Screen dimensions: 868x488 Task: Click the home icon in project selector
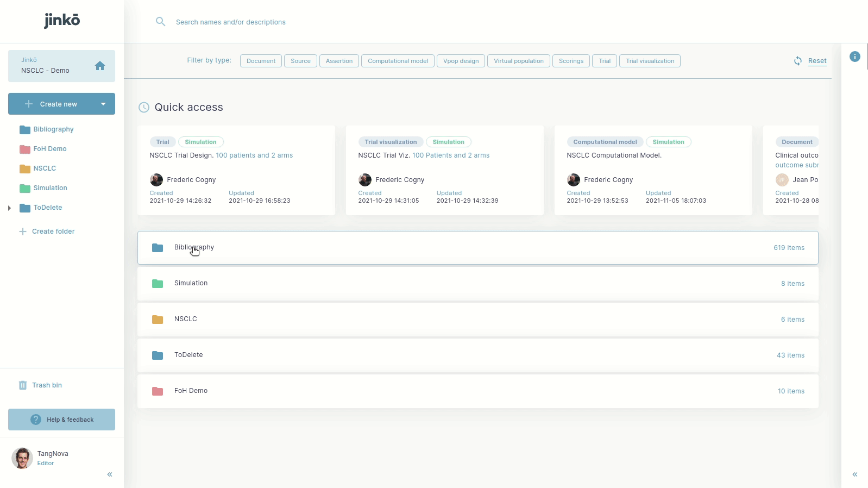pyautogui.click(x=100, y=66)
